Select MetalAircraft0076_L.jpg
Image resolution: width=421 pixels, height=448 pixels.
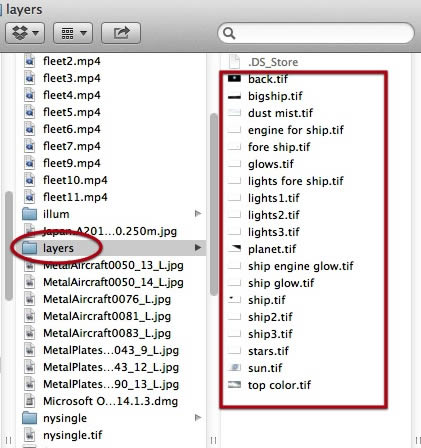[x=107, y=299]
